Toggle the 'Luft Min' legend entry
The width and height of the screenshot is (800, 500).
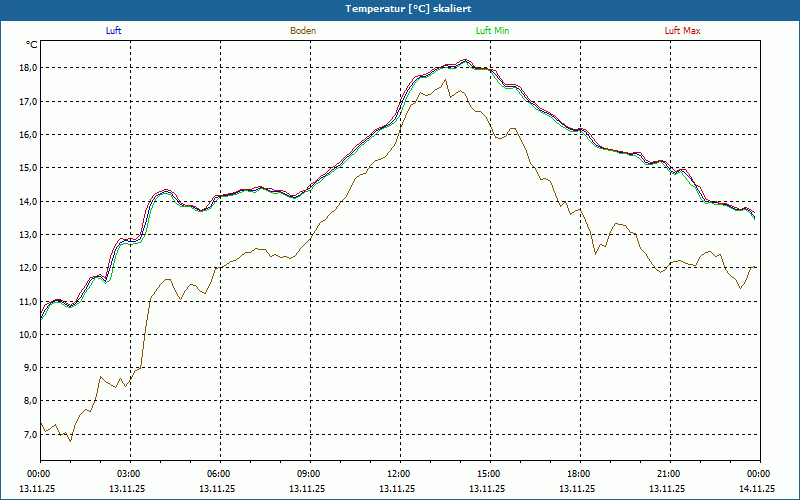click(x=493, y=31)
